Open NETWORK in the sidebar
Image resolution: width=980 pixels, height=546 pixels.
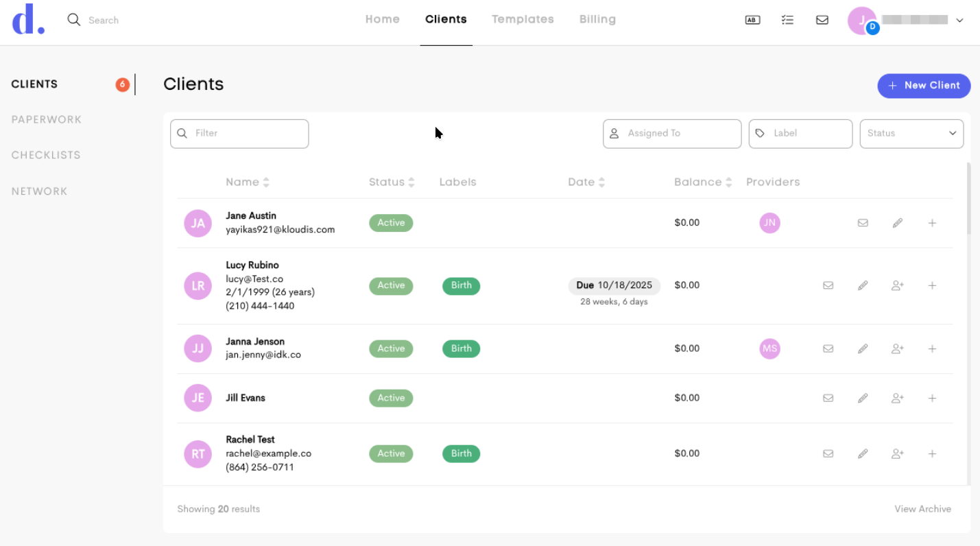[x=39, y=191]
